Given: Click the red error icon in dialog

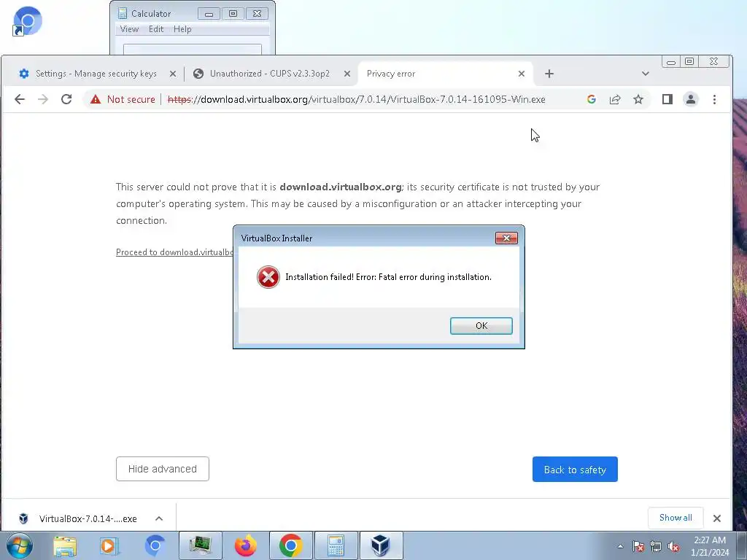Looking at the screenshot, I should (268, 277).
